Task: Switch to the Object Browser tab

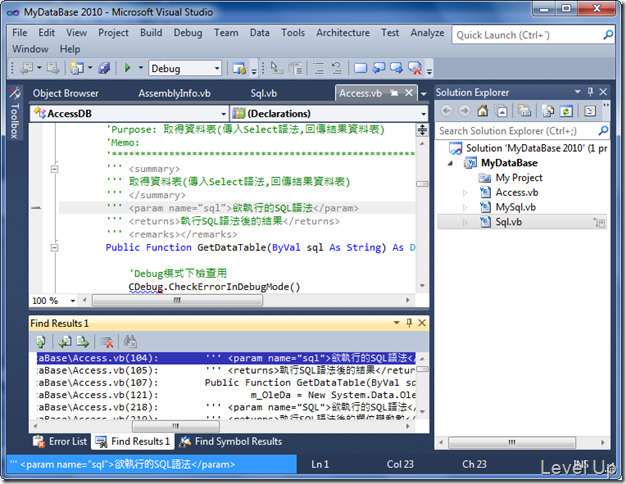Action: click(x=65, y=93)
